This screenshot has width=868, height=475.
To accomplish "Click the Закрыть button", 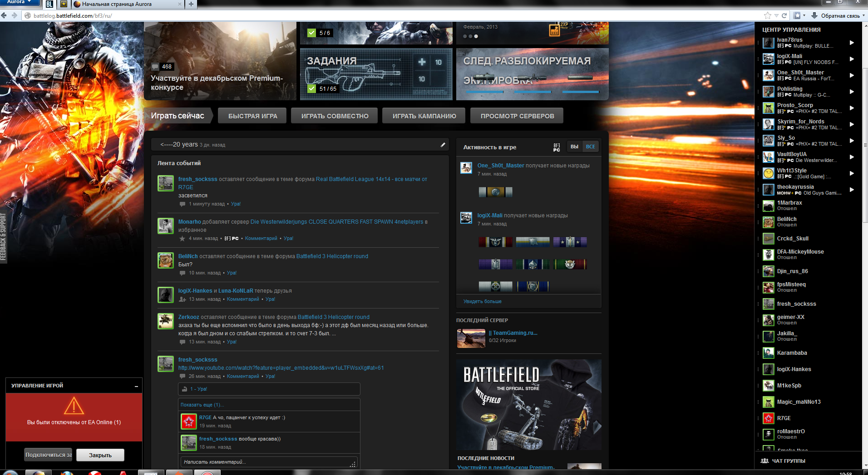I will pos(100,455).
